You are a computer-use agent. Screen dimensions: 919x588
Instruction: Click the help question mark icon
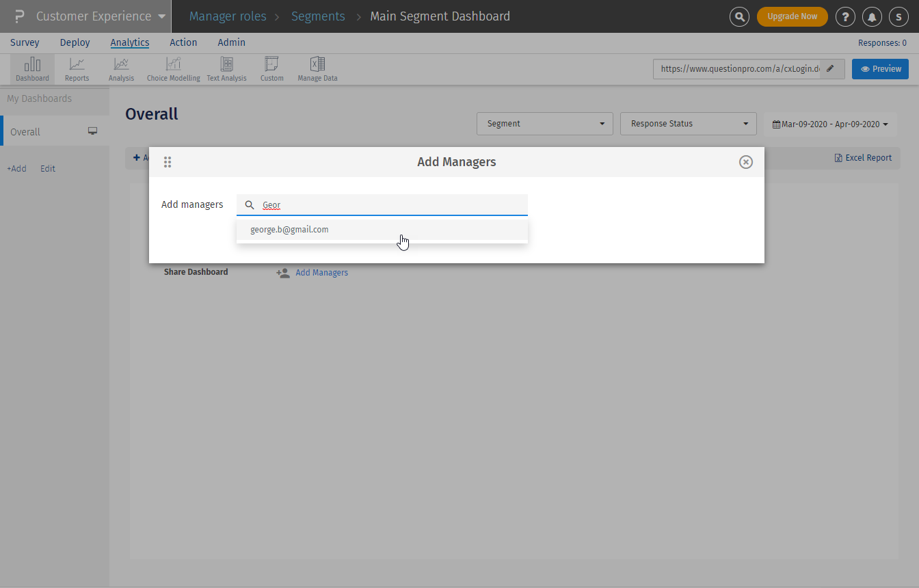pyautogui.click(x=845, y=16)
